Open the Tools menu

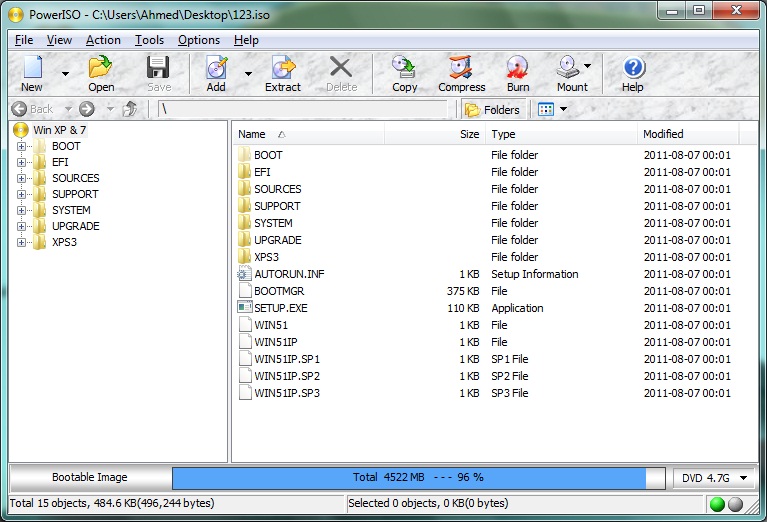(149, 40)
